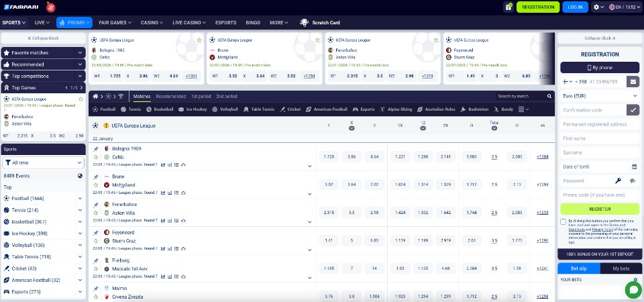
Task: Select Basketball in the sports filter bar
Action: click(x=160, y=109)
